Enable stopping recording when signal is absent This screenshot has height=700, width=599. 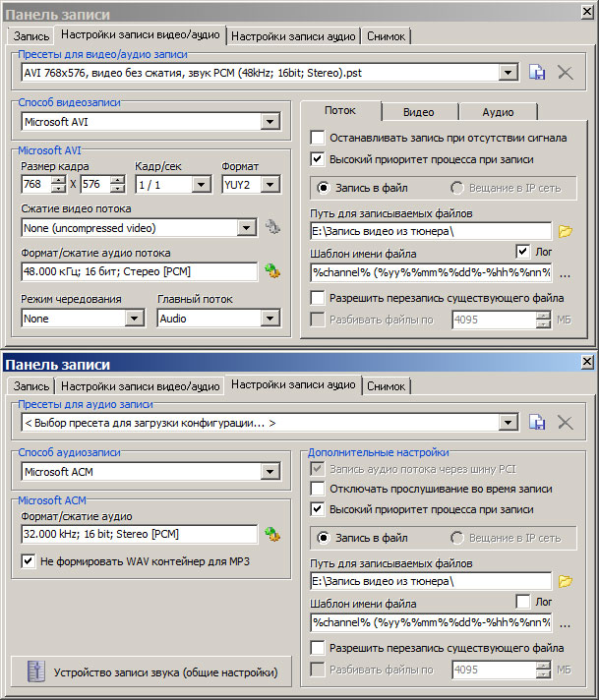[x=318, y=138]
